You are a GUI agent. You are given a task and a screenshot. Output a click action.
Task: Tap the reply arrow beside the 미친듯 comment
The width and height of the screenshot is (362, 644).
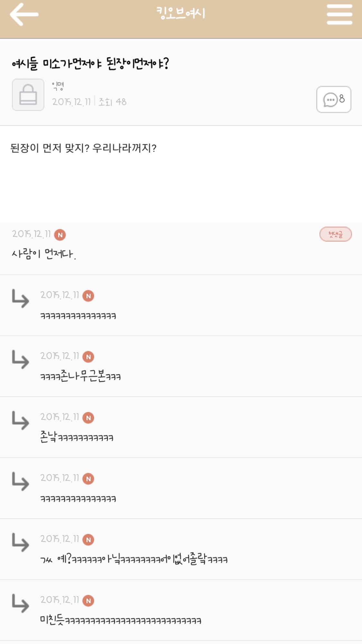coord(20,603)
